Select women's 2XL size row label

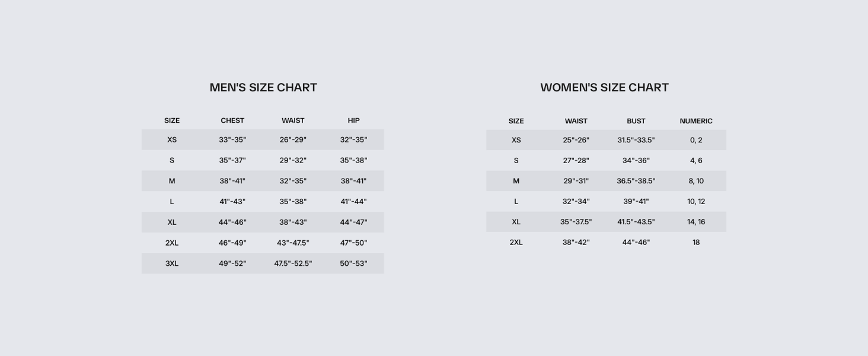pyautogui.click(x=516, y=242)
